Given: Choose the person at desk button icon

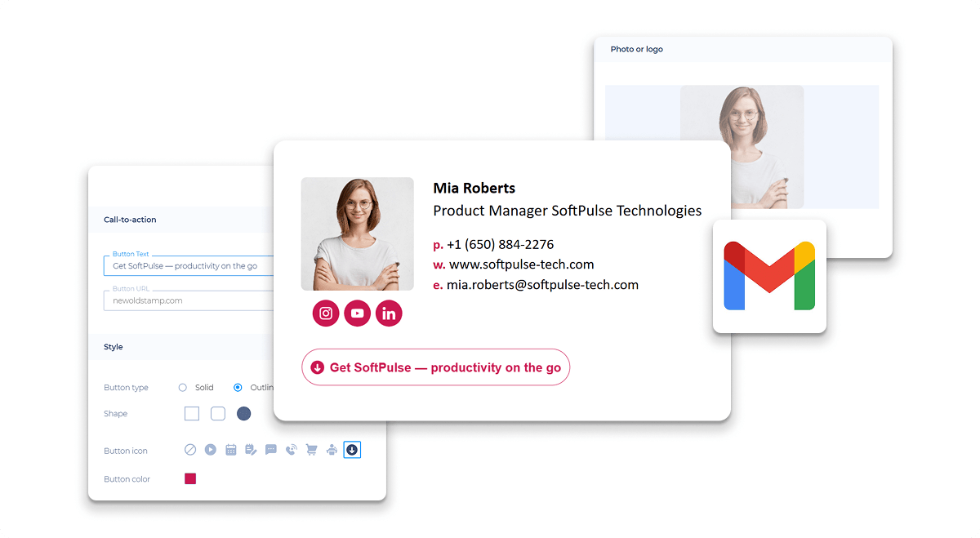Looking at the screenshot, I should tap(332, 450).
